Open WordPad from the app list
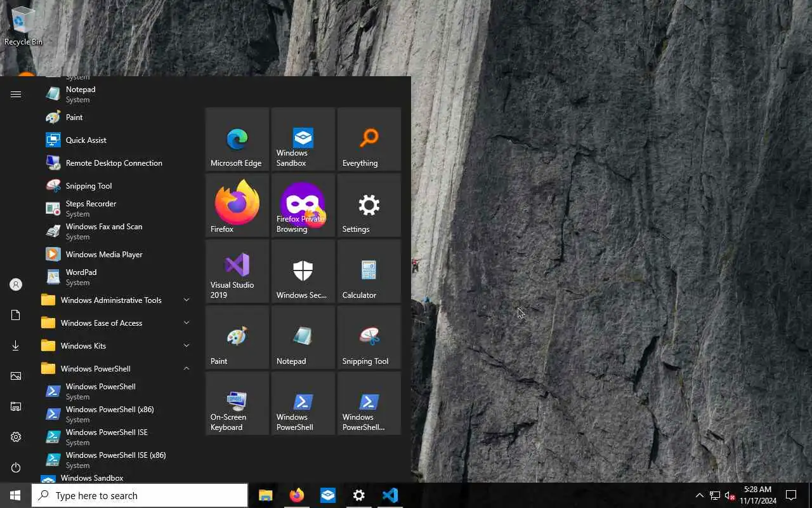Image resolution: width=812 pixels, height=508 pixels. [117, 277]
